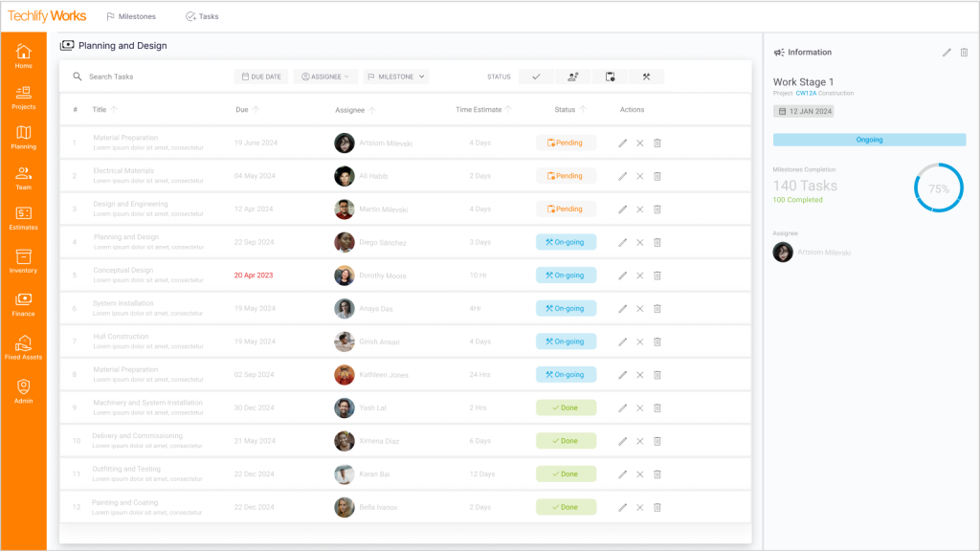Open the Milestone filter dropdown
Viewport: 980px width, 551px height.
396,77
